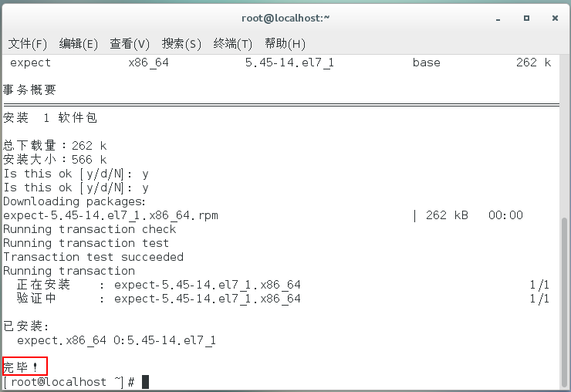Click 'expect.x86_64 0:5.45-14.el7_1' line

coord(117,340)
